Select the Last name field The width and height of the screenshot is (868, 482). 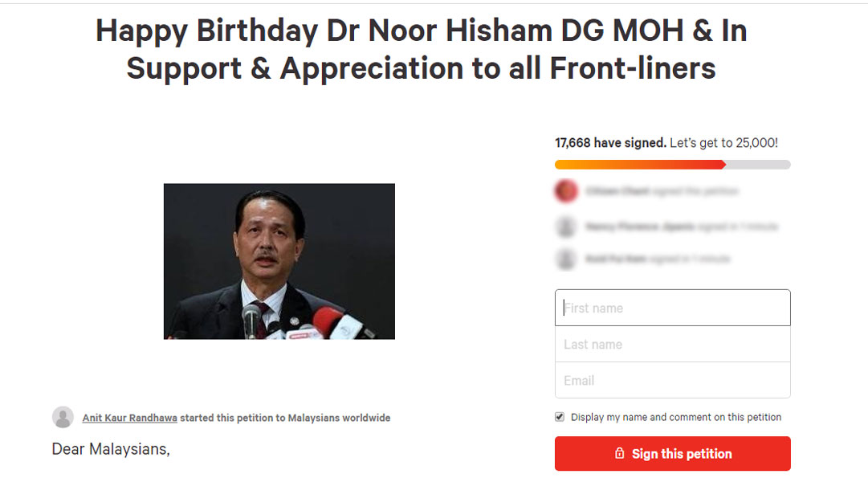pyautogui.click(x=673, y=344)
